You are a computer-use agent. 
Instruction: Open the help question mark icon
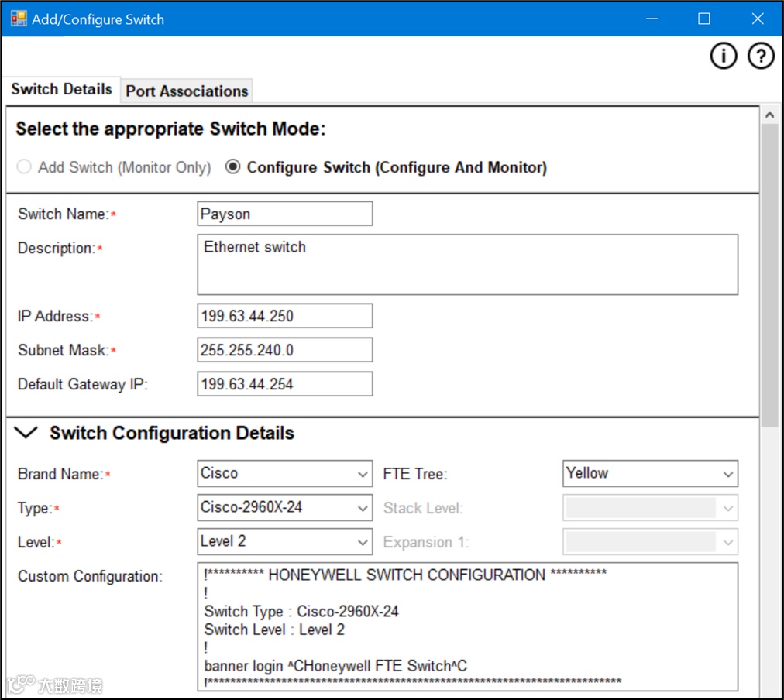[761, 56]
